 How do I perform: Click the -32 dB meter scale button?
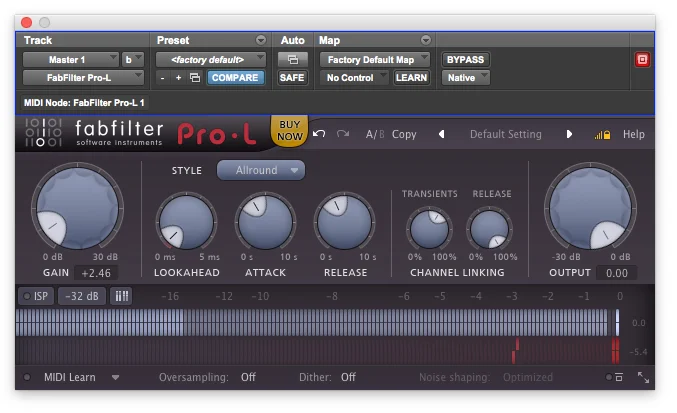tap(82, 296)
